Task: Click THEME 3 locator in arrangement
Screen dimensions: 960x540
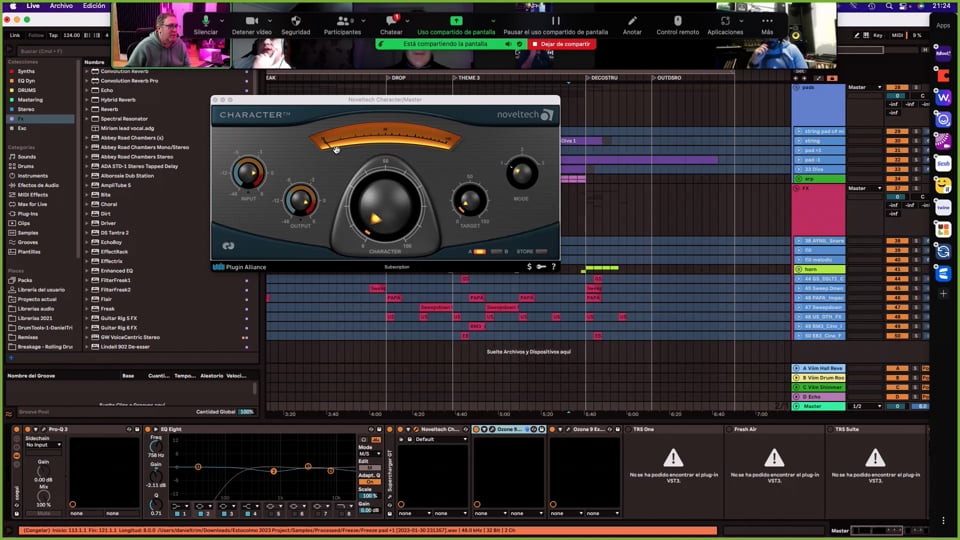Action: 466,78
